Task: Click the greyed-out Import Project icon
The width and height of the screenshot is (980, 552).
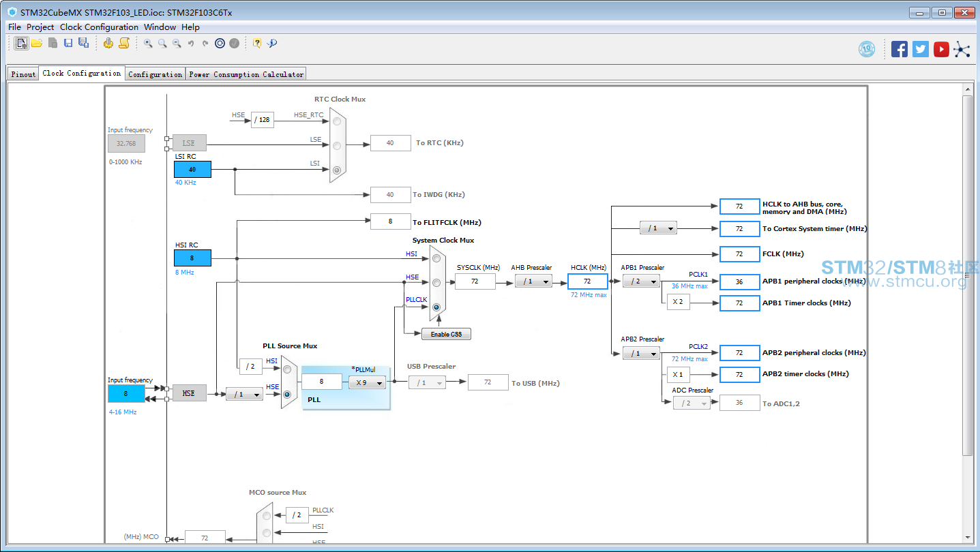Action: pos(53,43)
